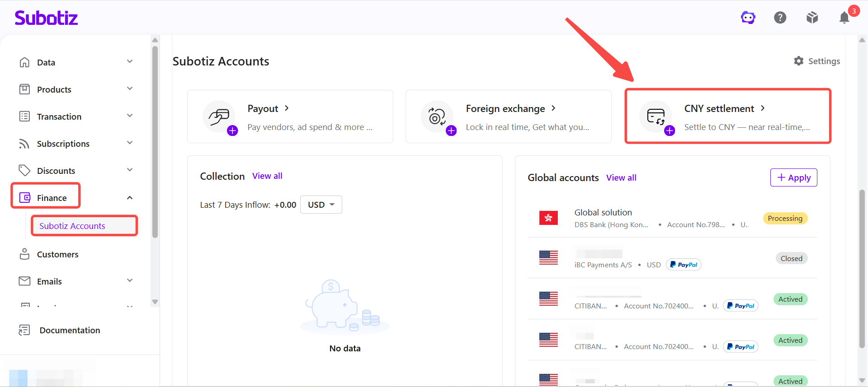
Task: Click the Processing status badge
Action: coord(785,218)
